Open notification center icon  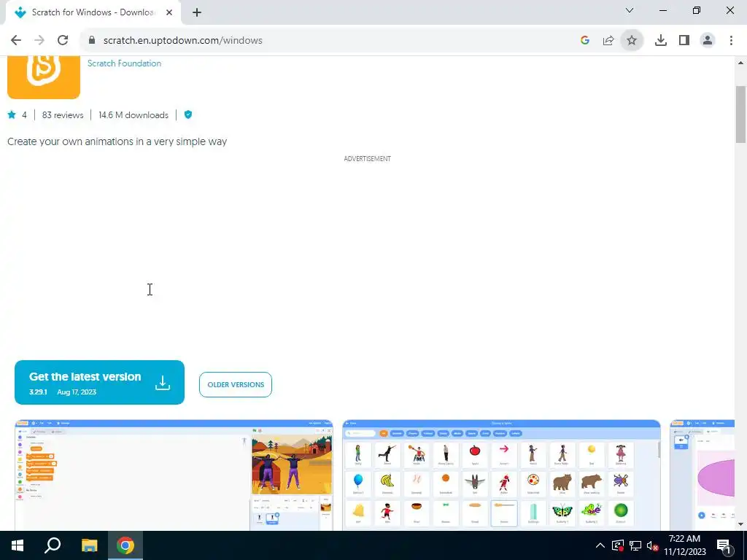tap(724, 545)
